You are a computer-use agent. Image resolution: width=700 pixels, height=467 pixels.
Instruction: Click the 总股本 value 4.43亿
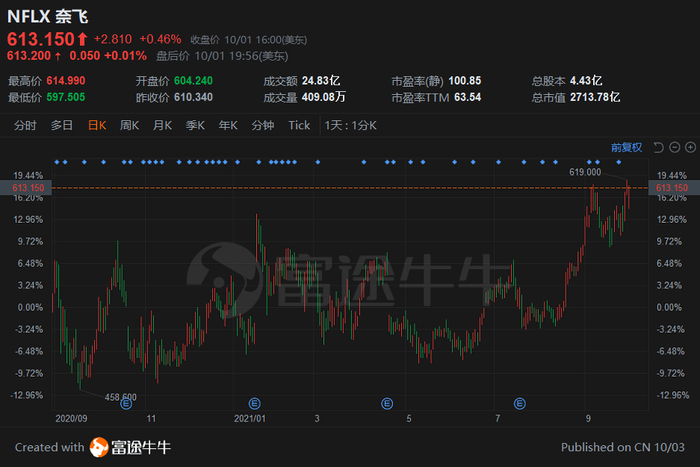586,81
